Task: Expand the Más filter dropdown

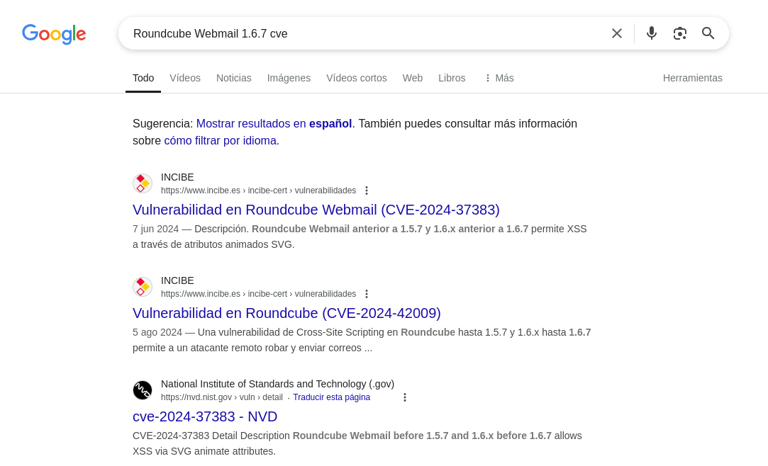Action: (x=498, y=78)
